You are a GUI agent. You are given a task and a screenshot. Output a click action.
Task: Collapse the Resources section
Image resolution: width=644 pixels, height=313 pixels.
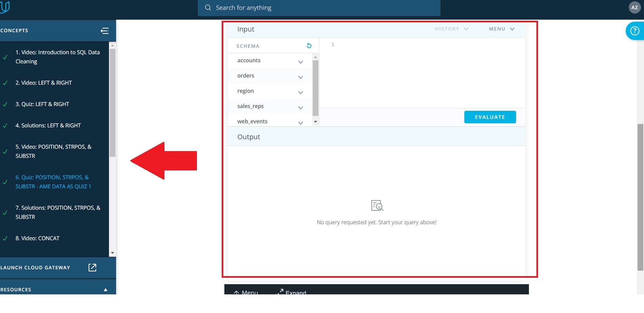[105, 290]
